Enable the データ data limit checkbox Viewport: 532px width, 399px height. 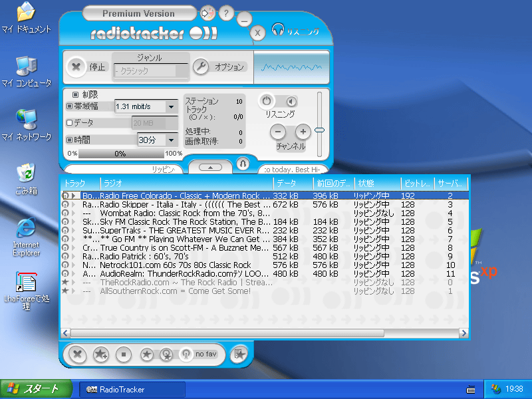[70, 122]
